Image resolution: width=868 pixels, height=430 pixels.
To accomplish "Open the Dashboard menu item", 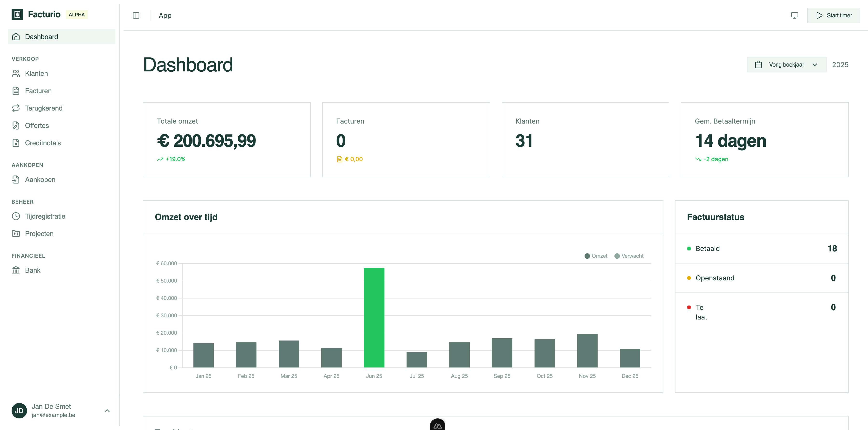I will tap(61, 37).
